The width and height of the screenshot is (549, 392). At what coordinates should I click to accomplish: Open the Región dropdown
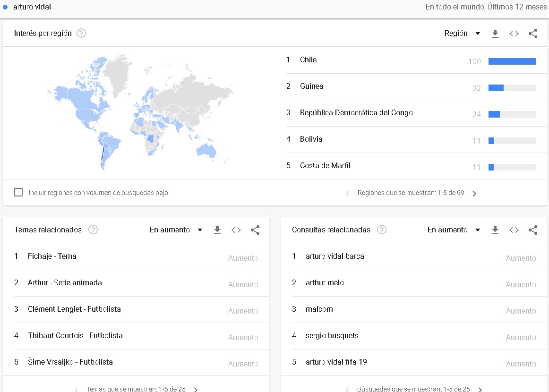pyautogui.click(x=462, y=34)
